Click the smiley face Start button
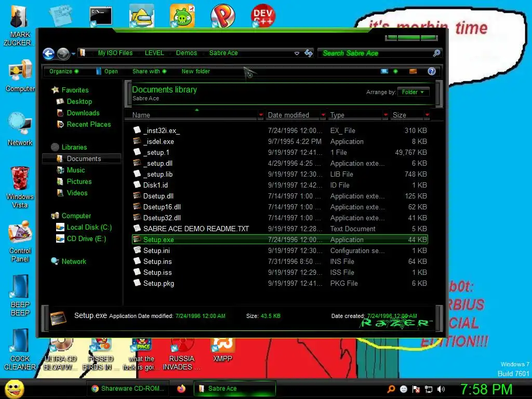 tap(14, 389)
